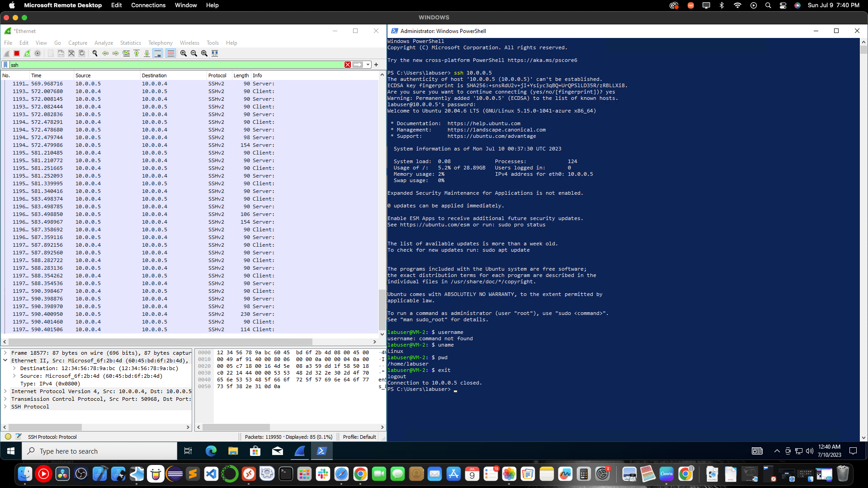
Task: Zoom in on the packet list
Action: click(183, 53)
